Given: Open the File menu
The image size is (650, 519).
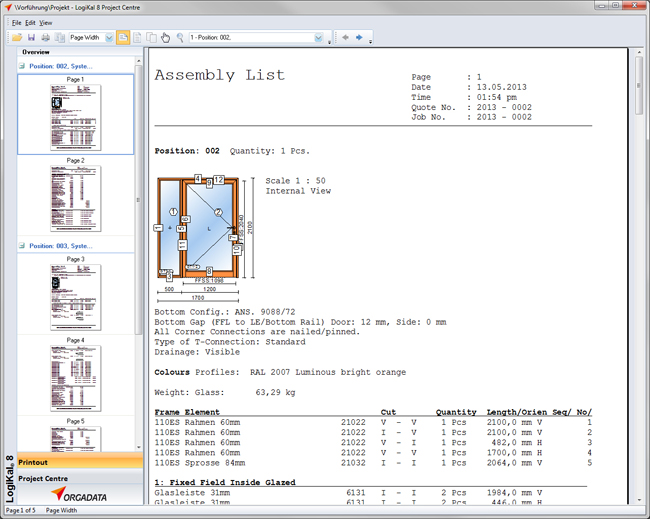Looking at the screenshot, I should [x=16, y=23].
